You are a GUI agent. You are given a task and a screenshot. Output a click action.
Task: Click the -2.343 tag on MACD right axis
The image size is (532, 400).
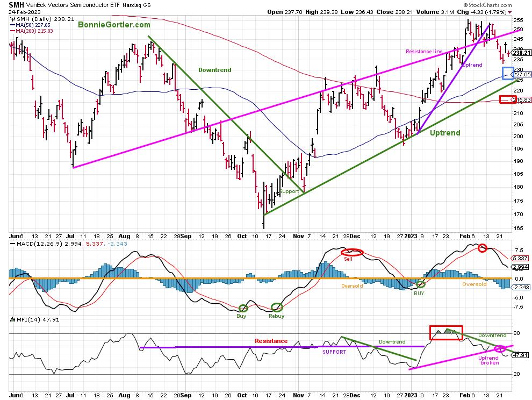tap(521, 287)
